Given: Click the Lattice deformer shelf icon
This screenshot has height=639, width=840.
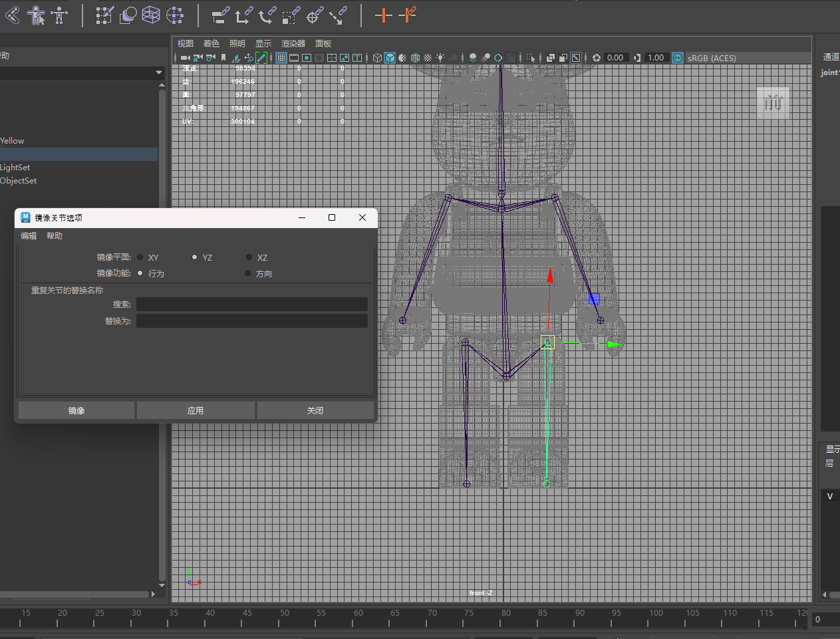Looking at the screenshot, I should (152, 15).
